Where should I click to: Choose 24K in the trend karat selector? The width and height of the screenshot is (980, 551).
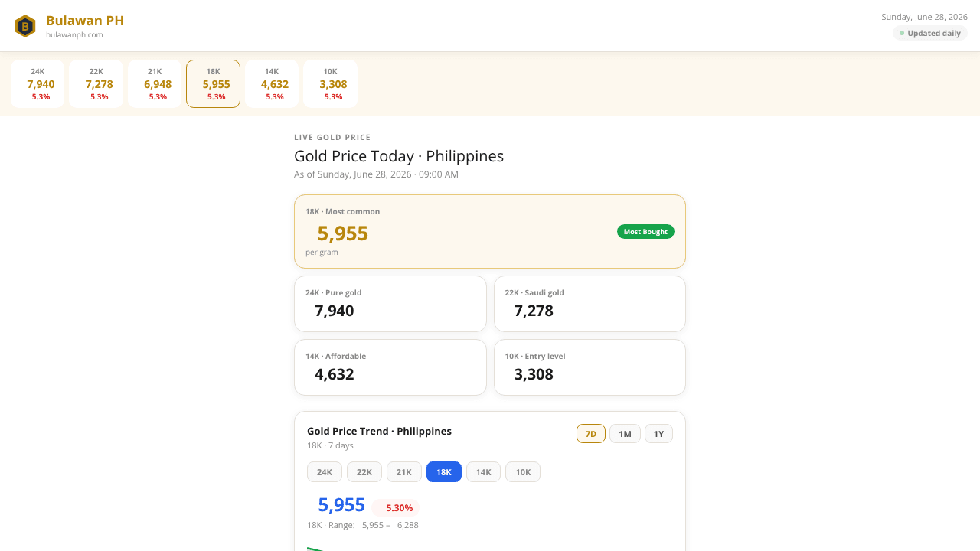[325, 472]
